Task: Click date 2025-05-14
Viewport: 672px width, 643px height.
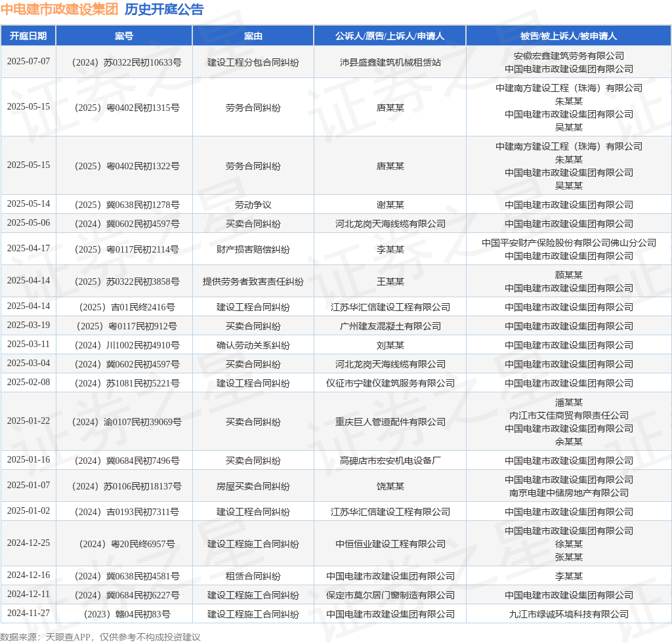Action: 28,203
